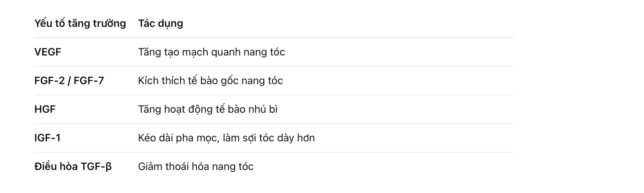Click the 'Yếu tố tăng trưởng' column header
Viewport: 644px width, 193px height.
coord(80,23)
